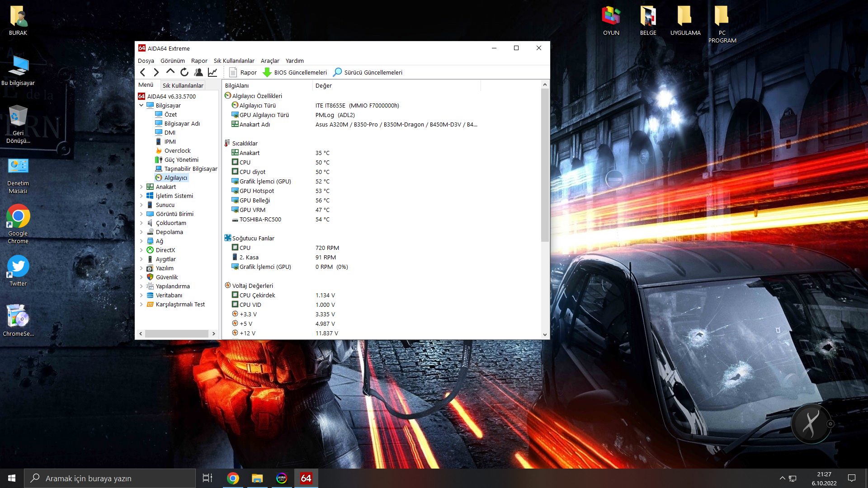Open BIOS Güncellemeleri download icon
This screenshot has width=868, height=488.
[267, 72]
